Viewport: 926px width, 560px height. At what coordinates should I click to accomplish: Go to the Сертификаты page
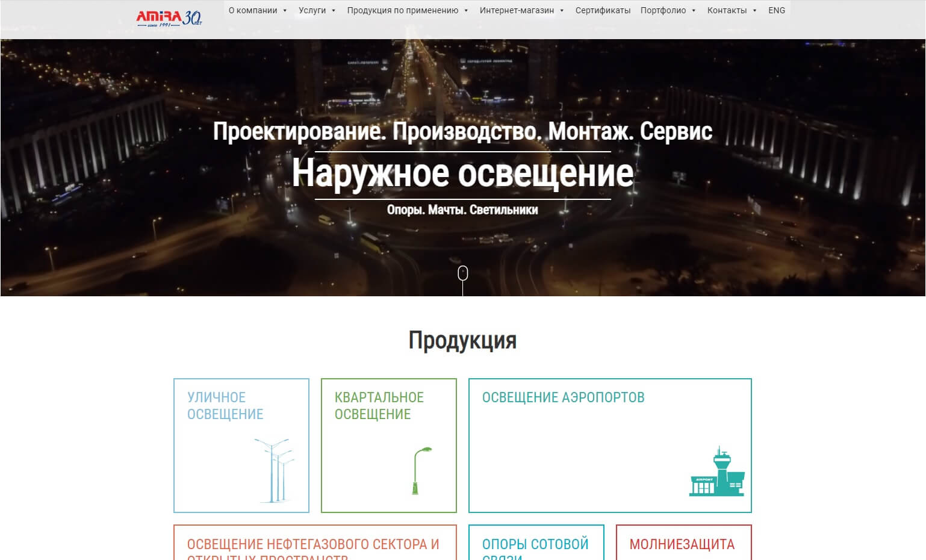click(x=603, y=10)
